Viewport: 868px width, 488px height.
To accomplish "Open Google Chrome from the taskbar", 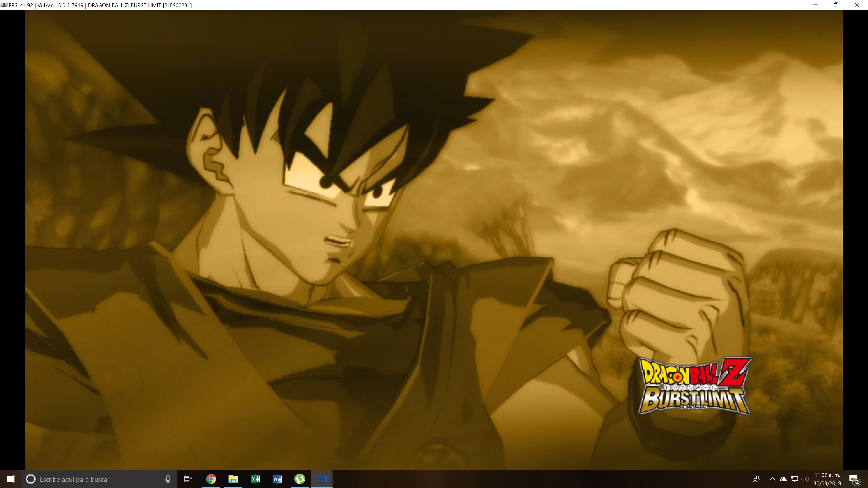I will tap(211, 479).
